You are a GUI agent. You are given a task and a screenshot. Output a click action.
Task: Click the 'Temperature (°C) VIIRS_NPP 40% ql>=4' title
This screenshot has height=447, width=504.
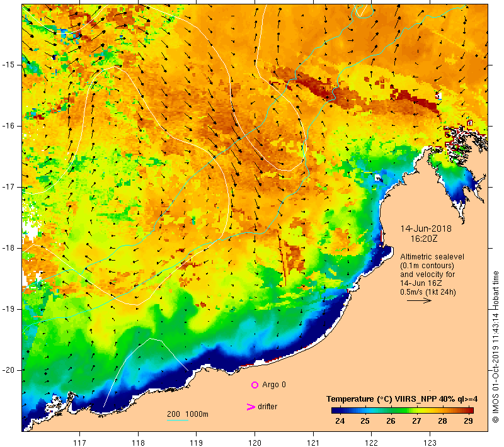pos(402,399)
